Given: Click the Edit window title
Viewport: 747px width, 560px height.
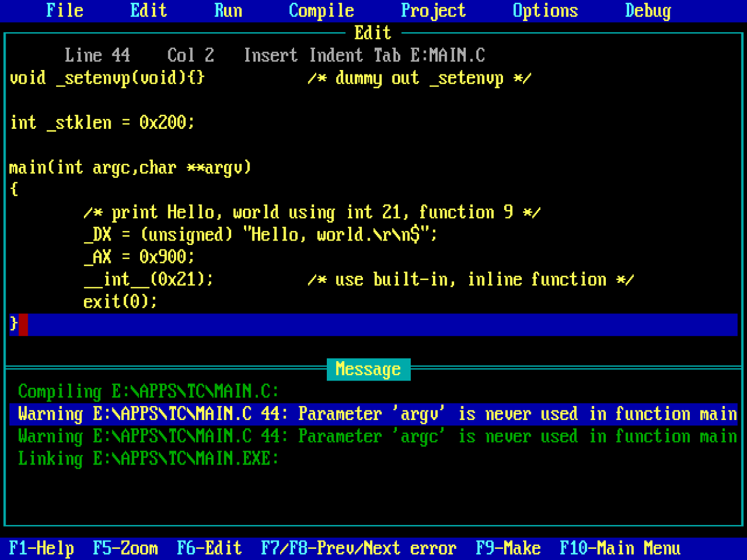Looking at the screenshot, I should click(373, 33).
